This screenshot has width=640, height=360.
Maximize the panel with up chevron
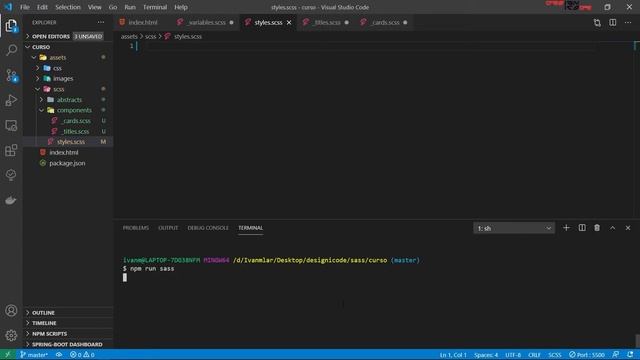pyautogui.click(x=613, y=228)
